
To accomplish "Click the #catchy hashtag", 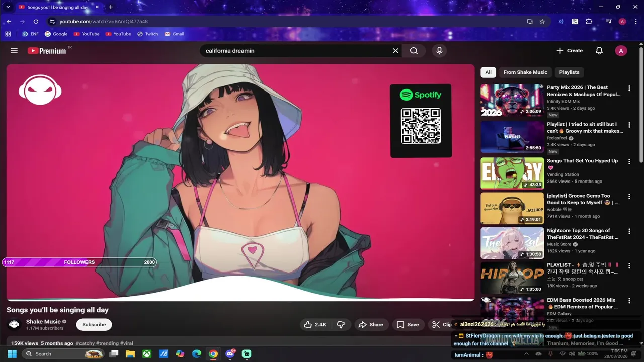I will pyautogui.click(x=85, y=343).
